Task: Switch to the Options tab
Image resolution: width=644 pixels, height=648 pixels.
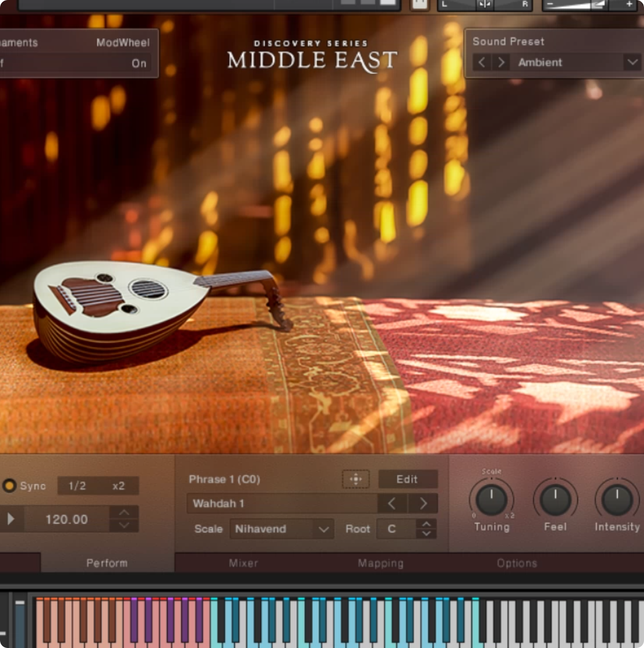Action: click(x=517, y=563)
